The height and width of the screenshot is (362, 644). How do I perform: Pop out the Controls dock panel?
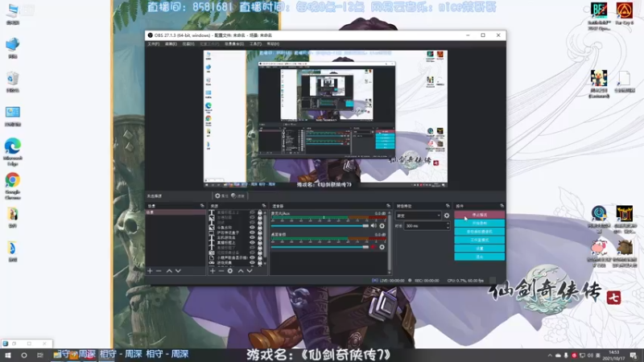coord(502,206)
